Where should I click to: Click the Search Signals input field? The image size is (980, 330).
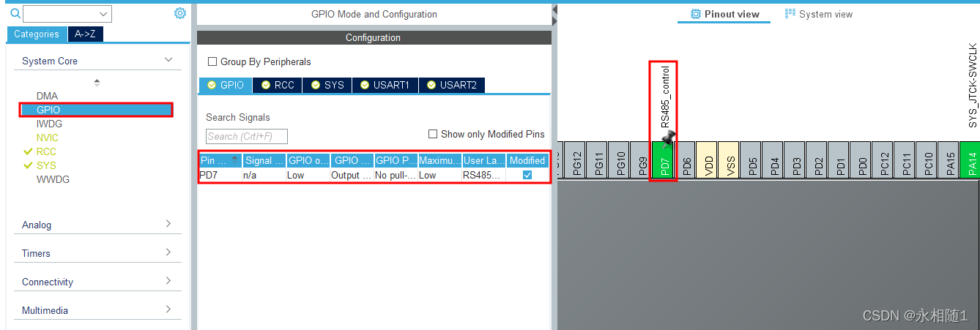(247, 136)
